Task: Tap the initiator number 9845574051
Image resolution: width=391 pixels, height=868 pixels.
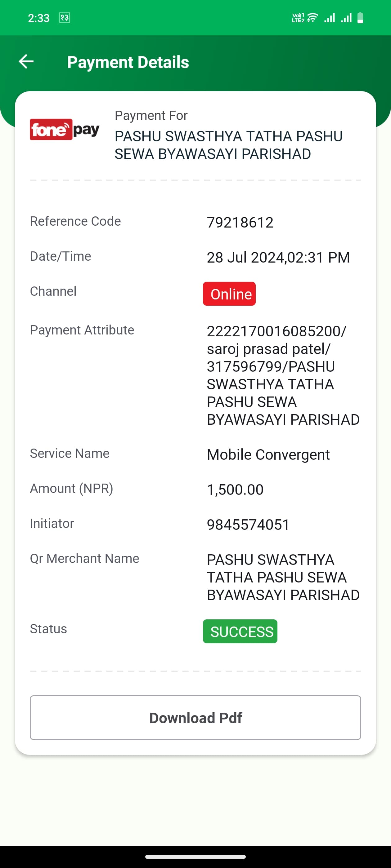Action: pos(248,525)
